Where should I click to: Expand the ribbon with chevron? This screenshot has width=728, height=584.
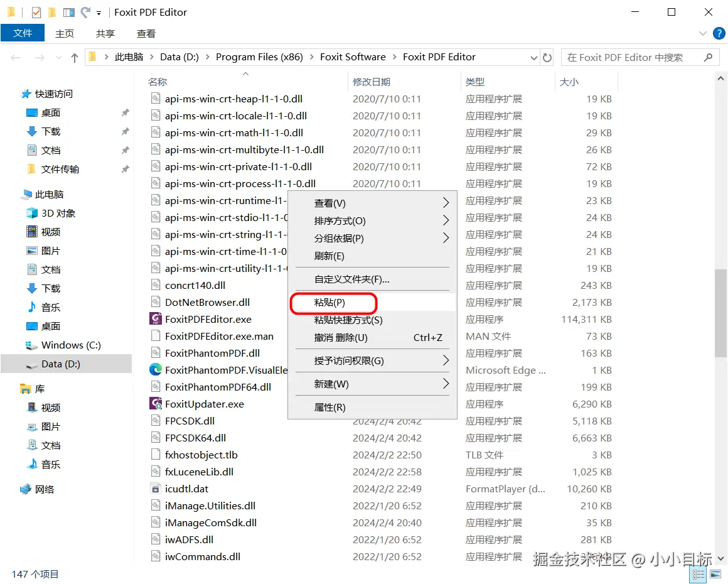tap(703, 33)
